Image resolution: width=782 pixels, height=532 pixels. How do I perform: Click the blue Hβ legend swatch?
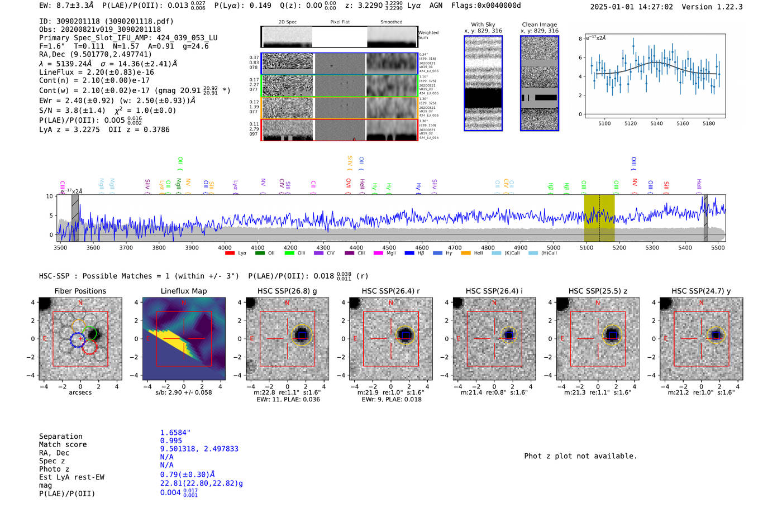point(409,253)
